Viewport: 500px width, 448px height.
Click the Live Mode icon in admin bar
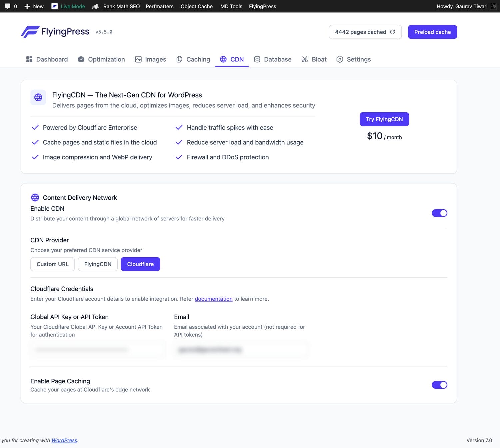pyautogui.click(x=54, y=6)
